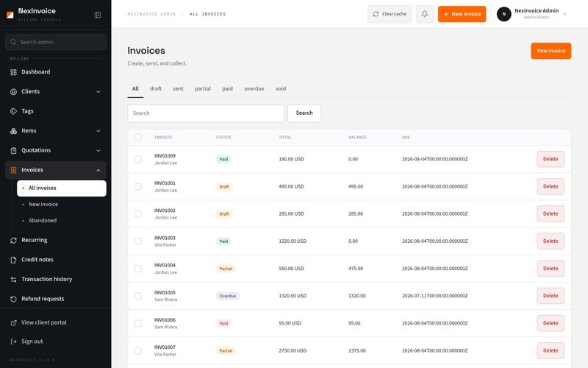Expand the Items submenu chevron
Viewport: 588px width, 368px height.
click(98, 131)
